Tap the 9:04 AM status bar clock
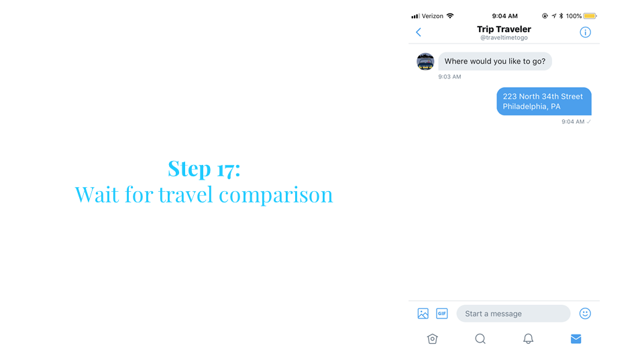644x362 pixels. 504,16
